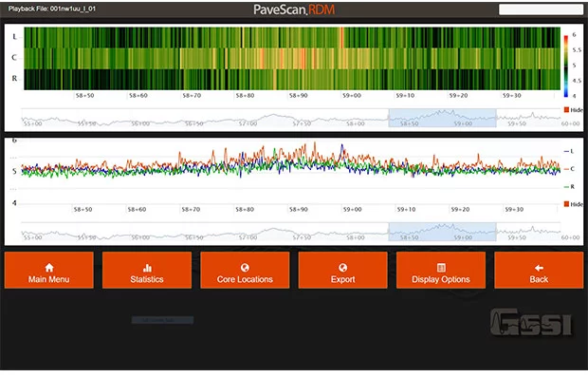Open the Statistics panel

(x=147, y=270)
